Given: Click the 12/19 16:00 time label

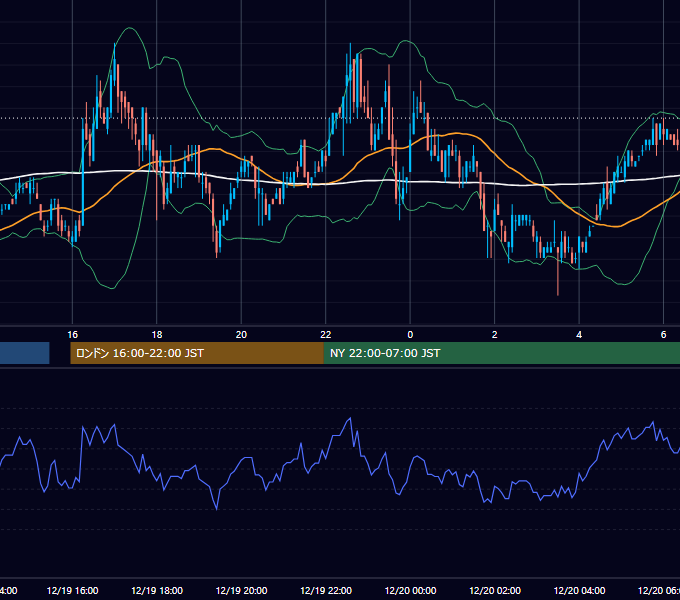Looking at the screenshot, I should (72, 590).
